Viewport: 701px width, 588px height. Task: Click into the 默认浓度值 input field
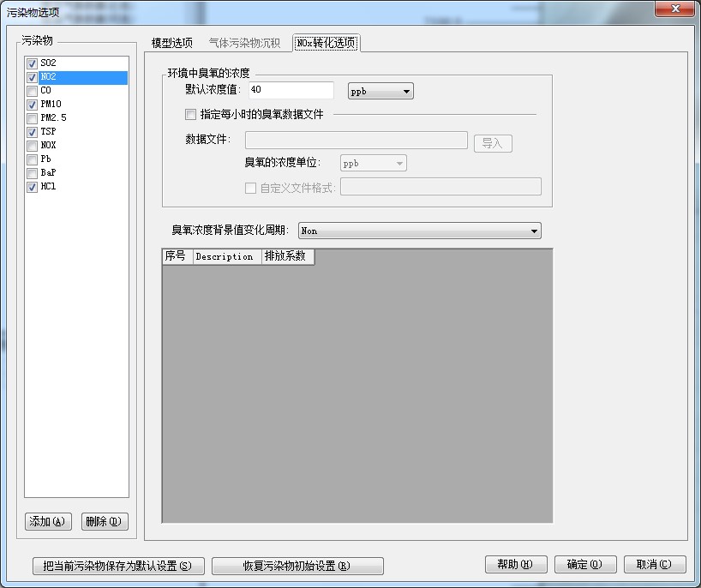coord(290,91)
